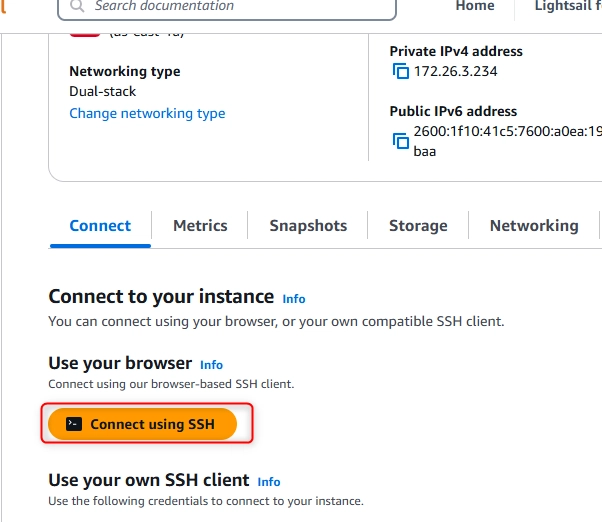Viewport: 602px width, 522px height.
Task: Click the Dual-stack networking type text
Action: [x=103, y=91]
